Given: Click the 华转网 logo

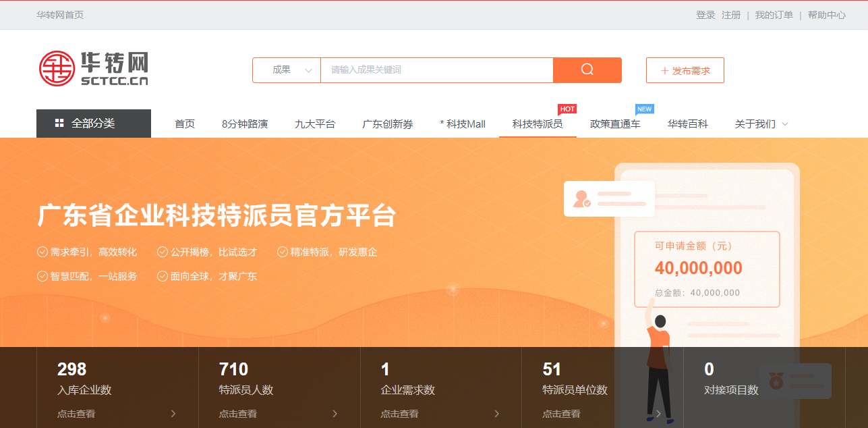Looking at the screenshot, I should coord(93,68).
